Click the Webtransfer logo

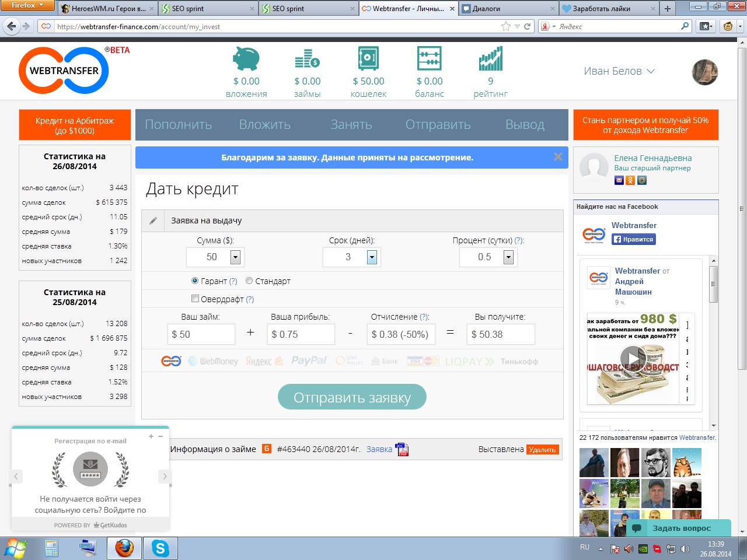(64, 71)
